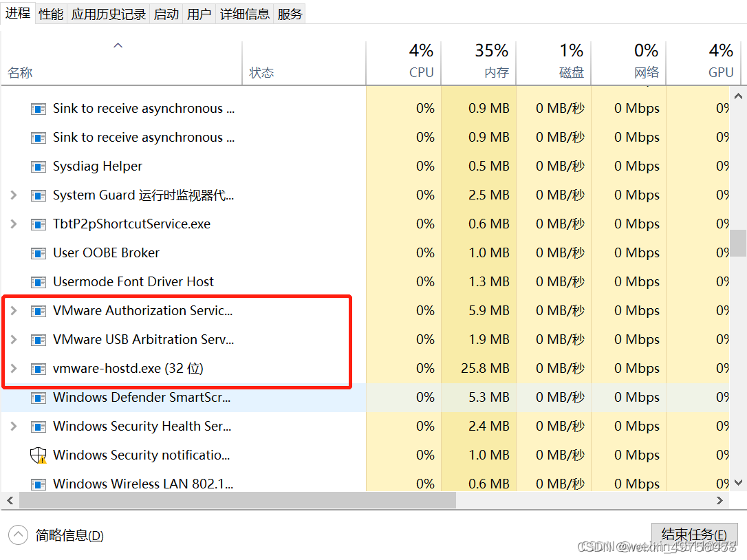Click the horizontal scrollbar right arrow
Screen dimensions: 747x560
[719, 500]
